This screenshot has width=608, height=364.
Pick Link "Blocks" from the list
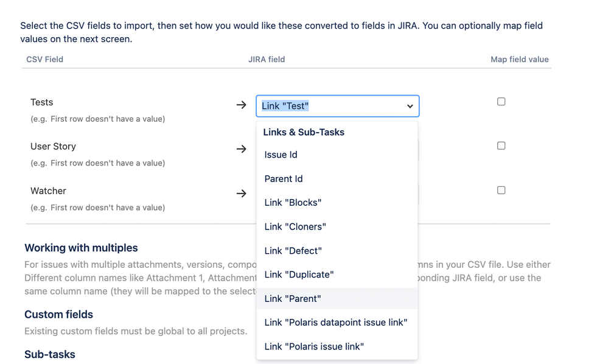point(293,203)
